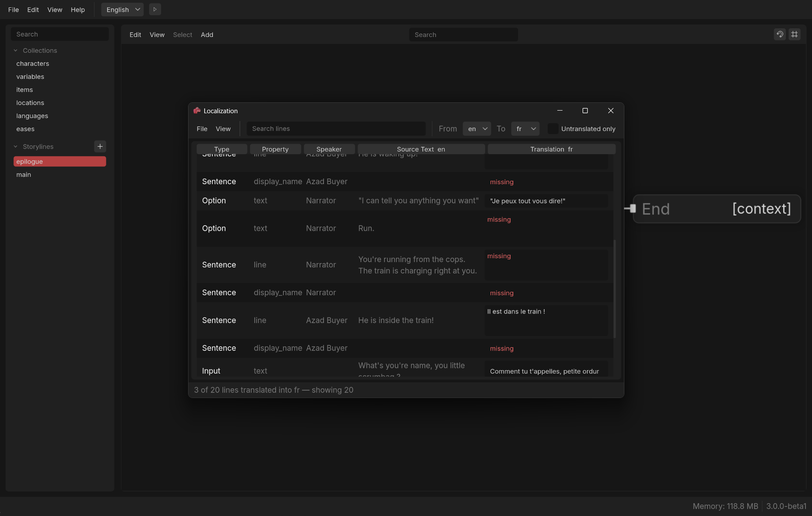This screenshot has height=516, width=812.
Task: Click the "What's you're name" source text
Action: tap(411, 370)
